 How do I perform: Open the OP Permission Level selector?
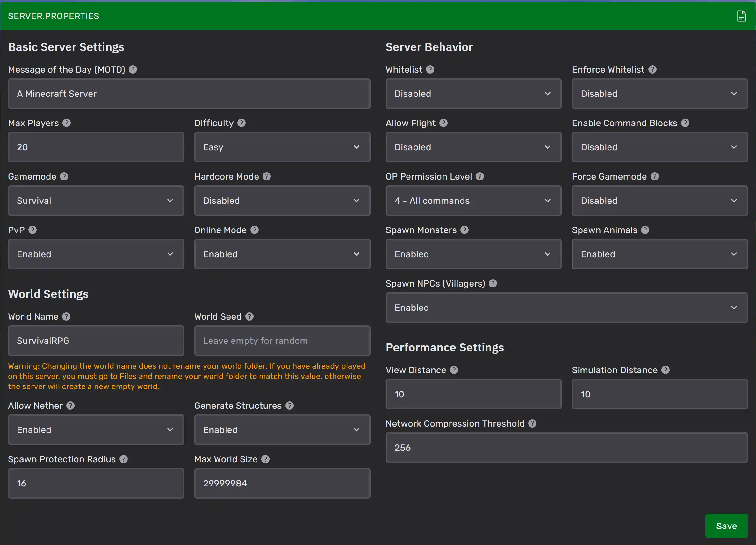[473, 201]
